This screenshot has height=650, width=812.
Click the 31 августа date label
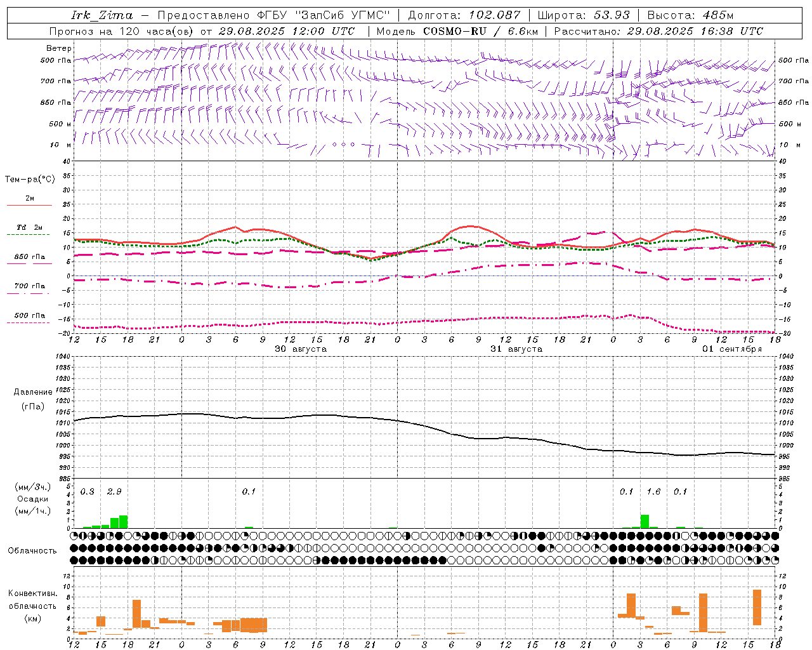[x=516, y=349]
